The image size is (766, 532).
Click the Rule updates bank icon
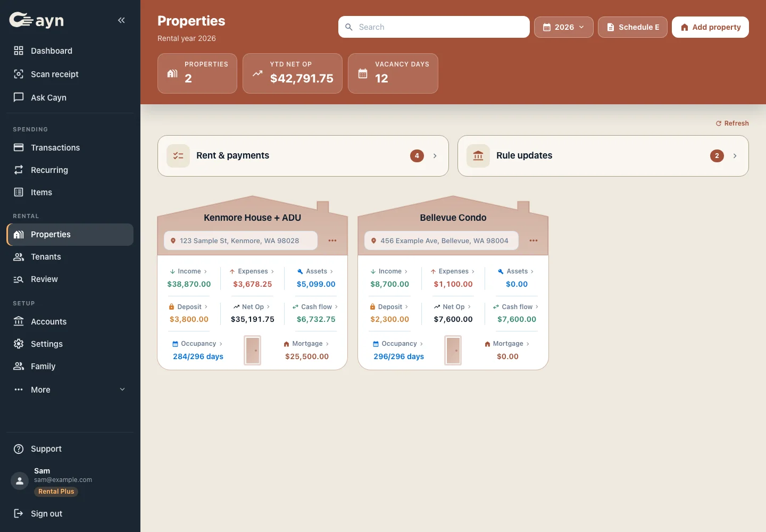point(478,156)
